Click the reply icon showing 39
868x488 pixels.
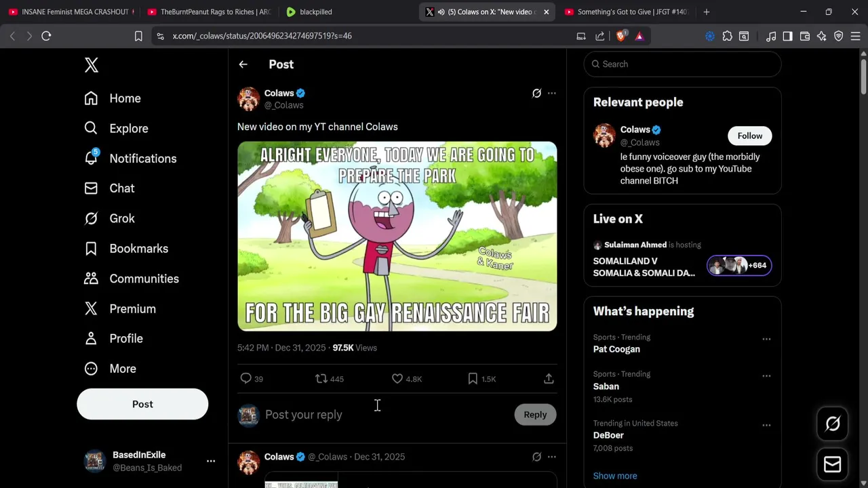point(252,379)
